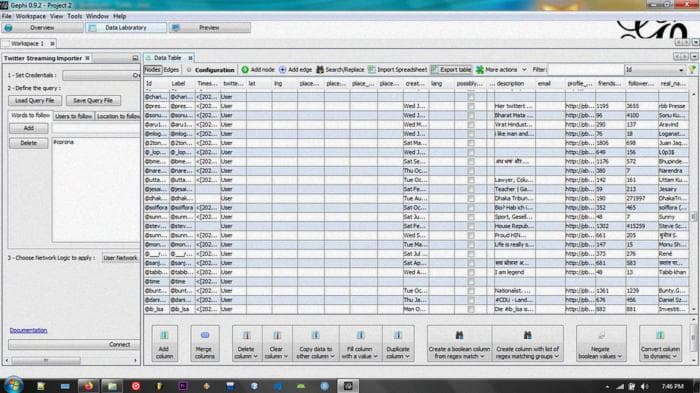Click the Add edge toolbar icon
The width and height of the screenshot is (700, 393).
click(x=282, y=70)
